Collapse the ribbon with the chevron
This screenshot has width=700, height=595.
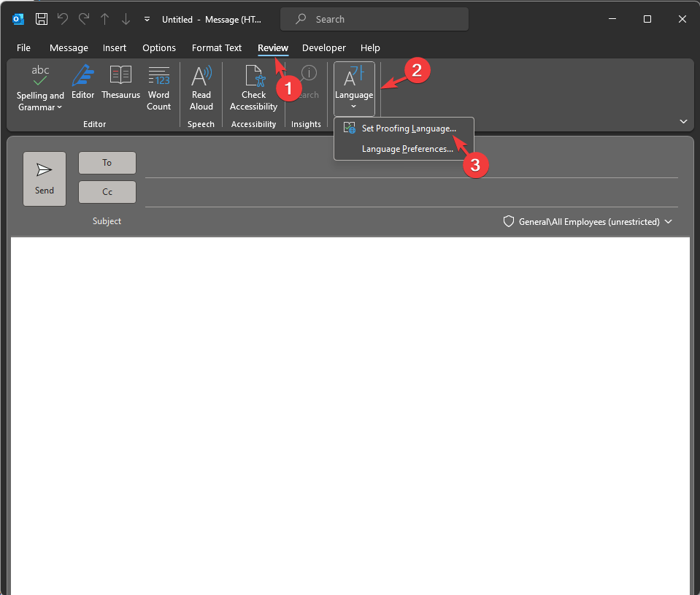point(683,121)
